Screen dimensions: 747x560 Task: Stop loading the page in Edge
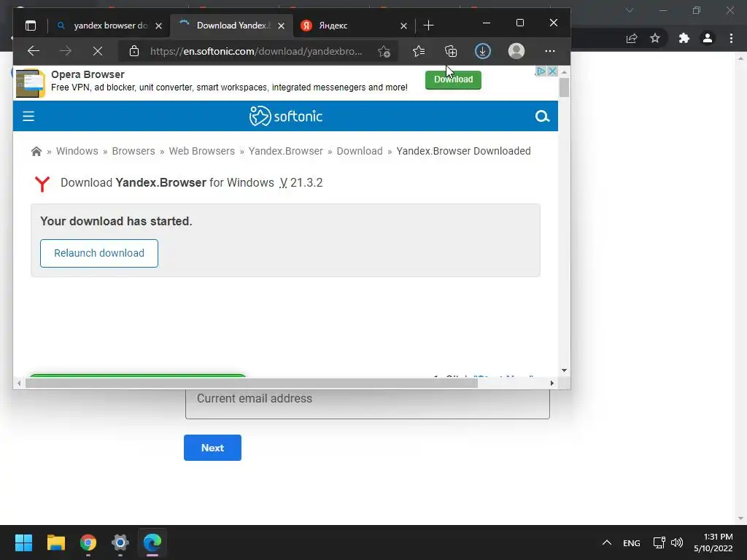(x=98, y=51)
